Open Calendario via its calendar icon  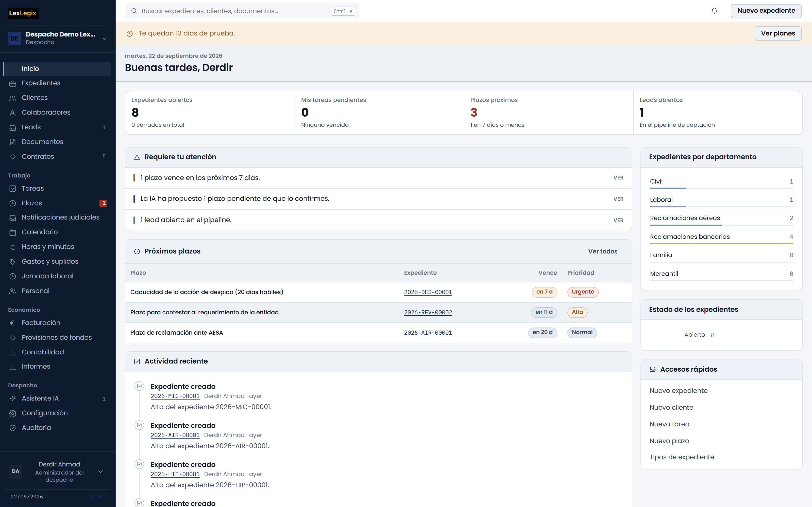(x=13, y=232)
